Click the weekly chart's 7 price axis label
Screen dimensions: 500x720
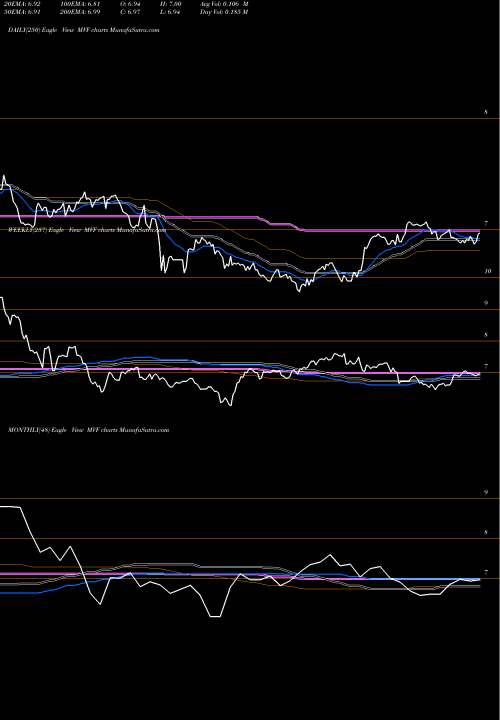pos(486,366)
